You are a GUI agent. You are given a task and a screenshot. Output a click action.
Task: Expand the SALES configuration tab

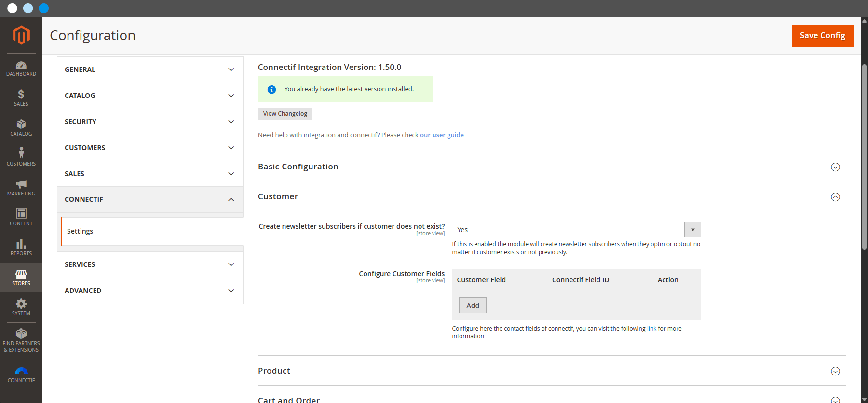150,174
